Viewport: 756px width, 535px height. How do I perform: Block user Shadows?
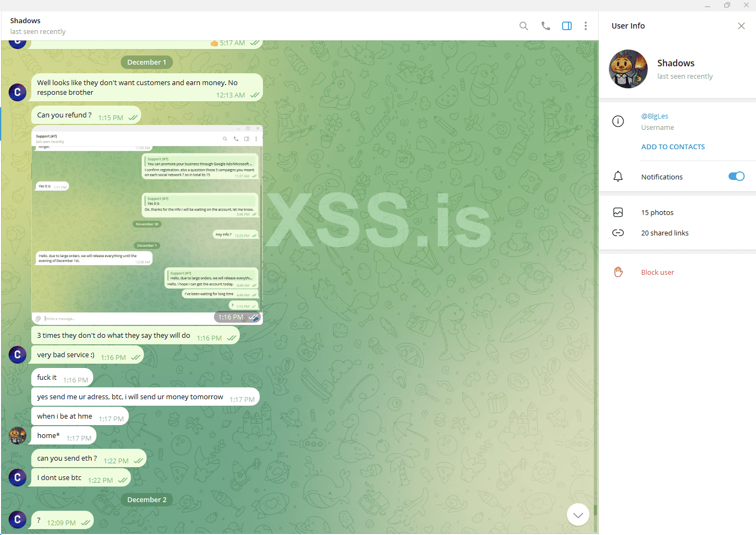(657, 272)
